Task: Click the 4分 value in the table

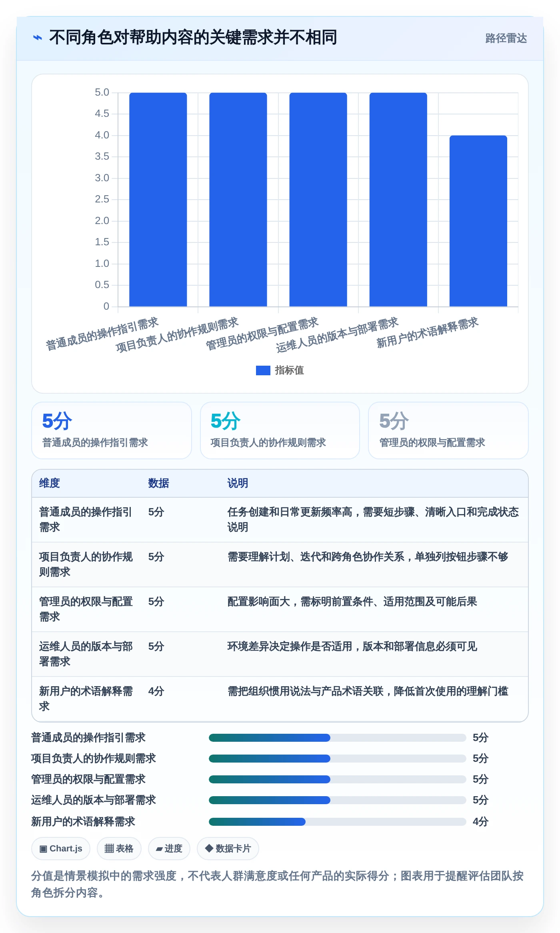Action: click(x=156, y=691)
